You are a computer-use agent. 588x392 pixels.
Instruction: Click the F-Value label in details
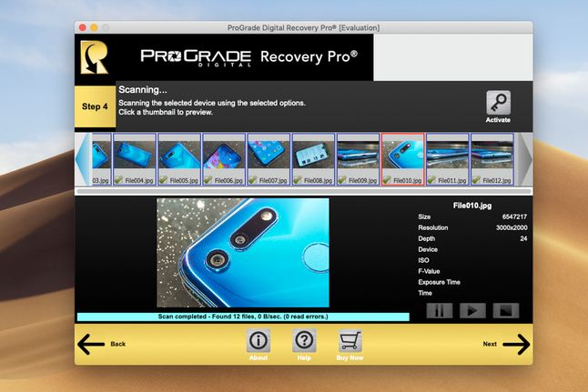point(429,271)
